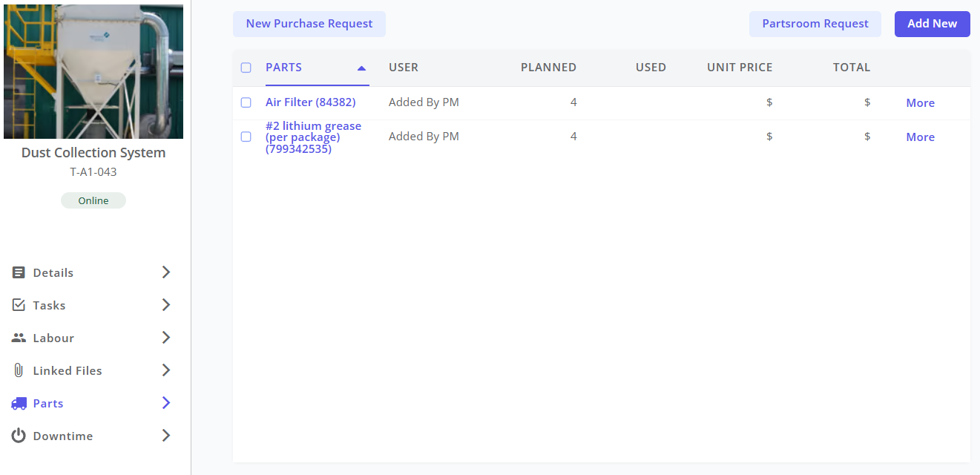The image size is (980, 475).
Task: Expand the Details section chevron
Action: pyautogui.click(x=166, y=272)
